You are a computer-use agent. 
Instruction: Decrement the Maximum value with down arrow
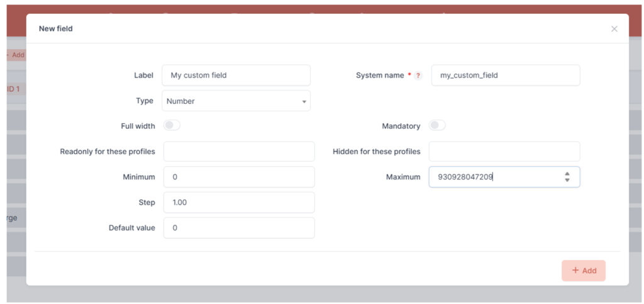point(567,181)
